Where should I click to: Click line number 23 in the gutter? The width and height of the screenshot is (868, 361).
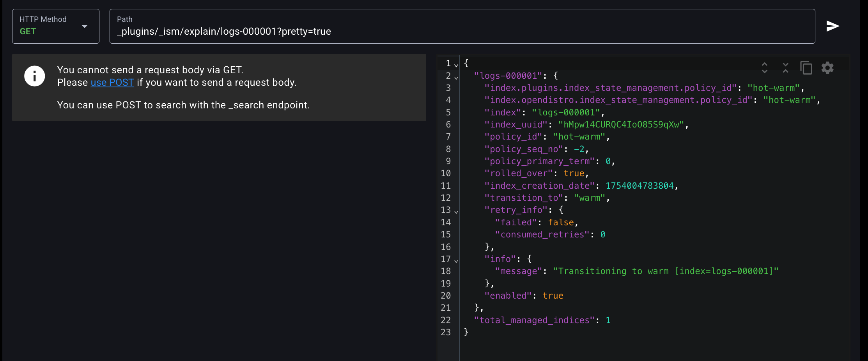pos(446,333)
